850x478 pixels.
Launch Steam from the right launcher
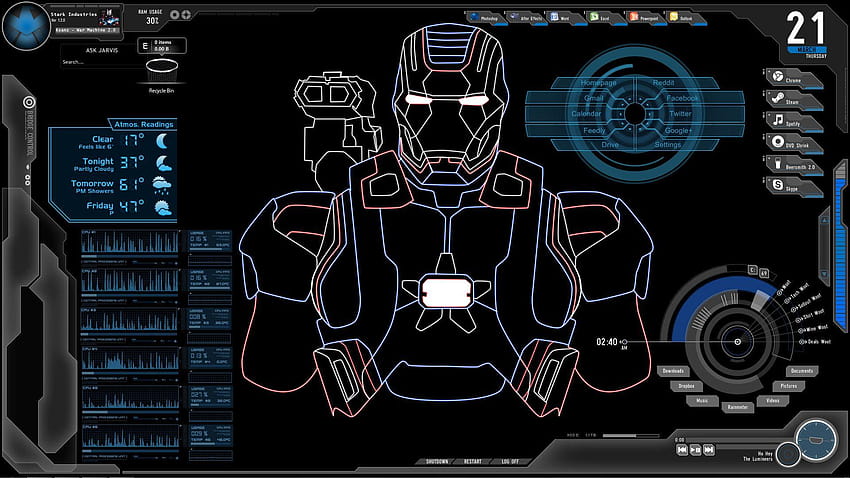point(793,99)
